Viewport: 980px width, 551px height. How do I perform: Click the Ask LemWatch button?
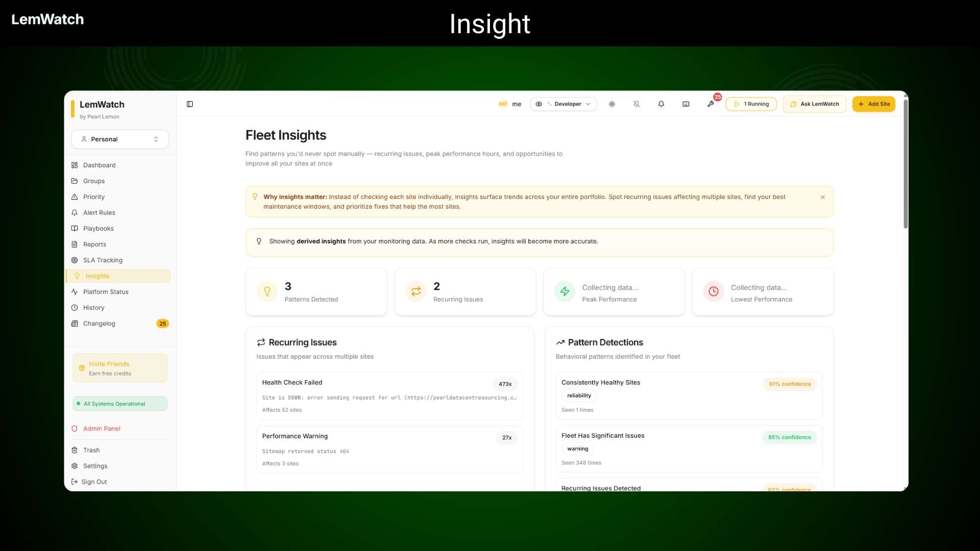pyautogui.click(x=814, y=104)
